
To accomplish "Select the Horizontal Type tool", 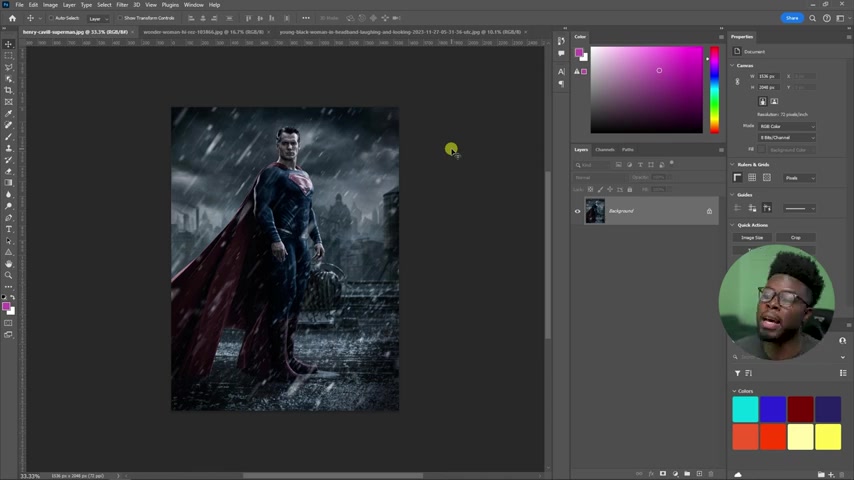I will (8, 229).
